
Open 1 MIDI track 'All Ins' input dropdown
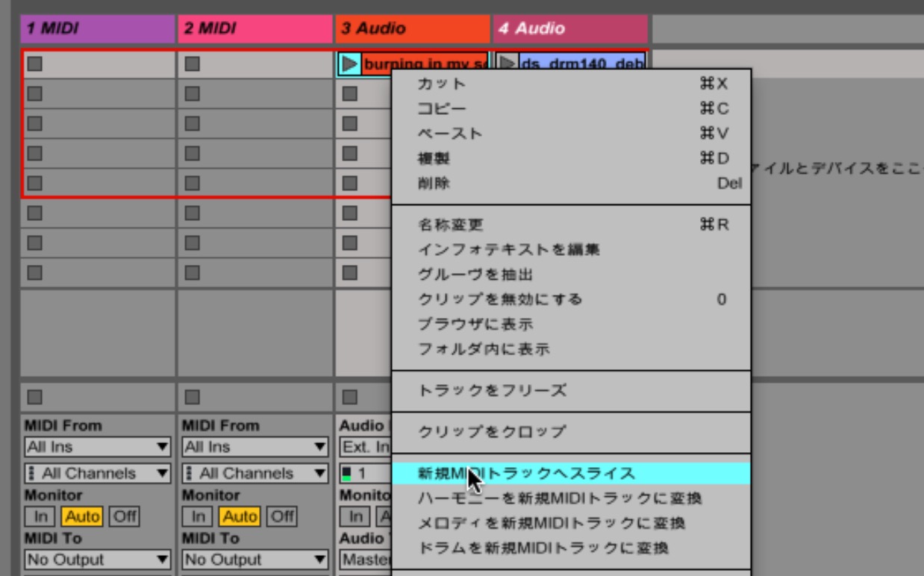[x=98, y=447]
